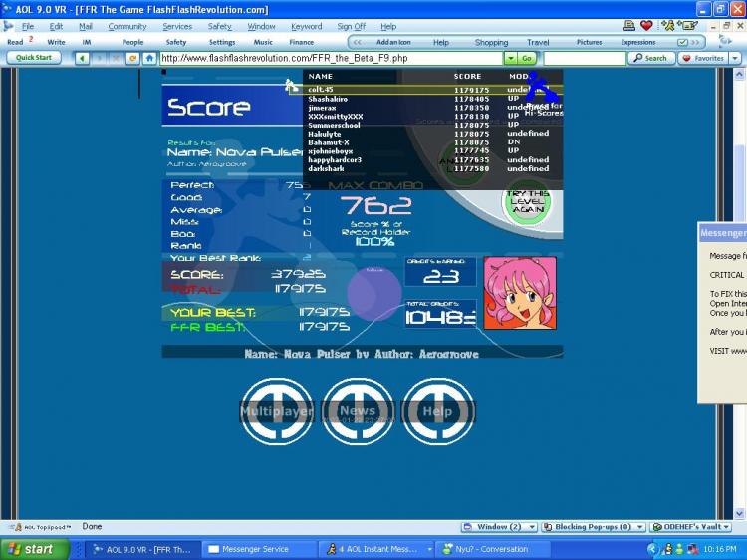Viewport: 747px width, 560px height.
Task: Open the Sign Off menu
Action: coord(352,26)
